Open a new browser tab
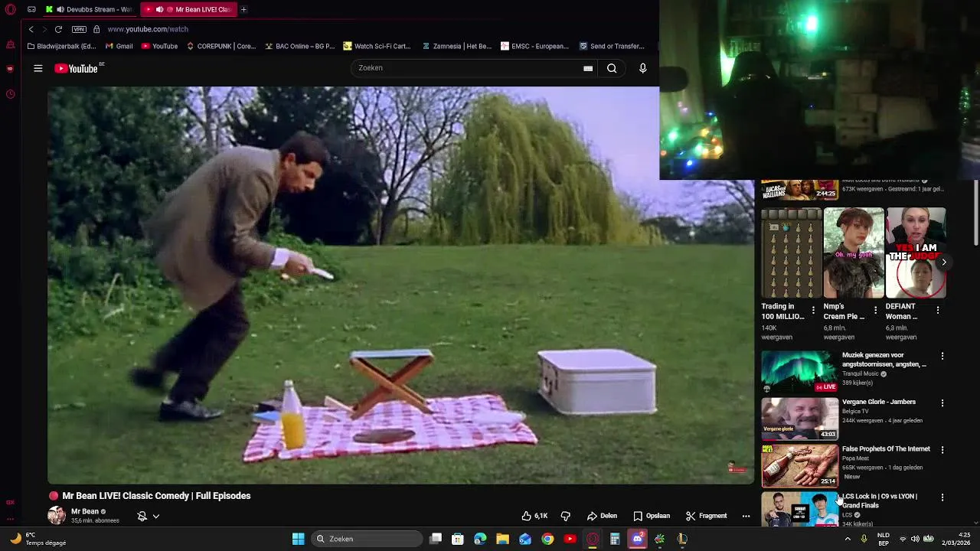 pyautogui.click(x=243, y=9)
